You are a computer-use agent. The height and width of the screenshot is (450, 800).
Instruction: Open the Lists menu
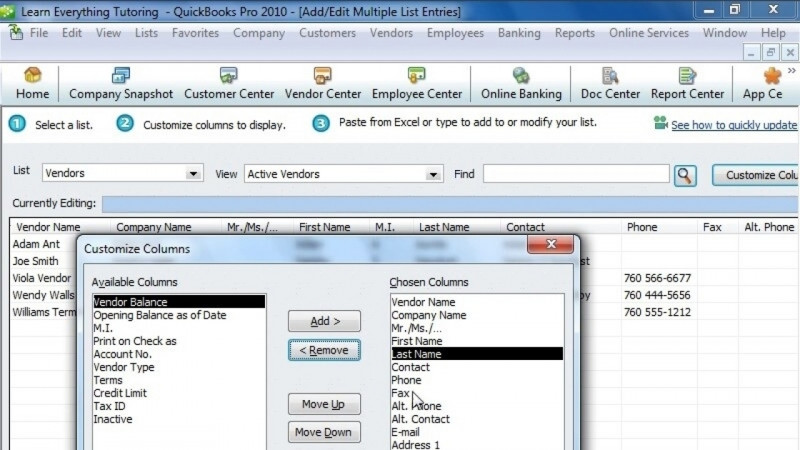click(x=146, y=33)
